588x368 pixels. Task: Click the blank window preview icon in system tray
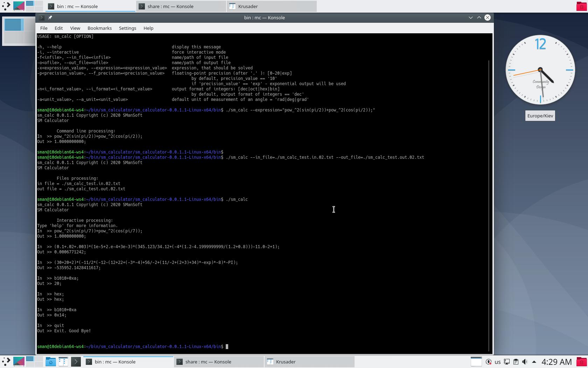click(x=476, y=362)
